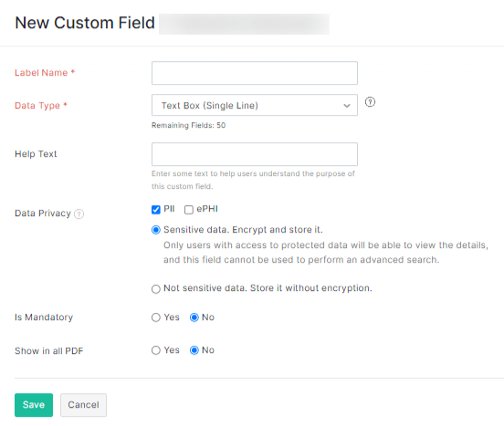Set Is Mandatory to No
This screenshot has width=504, height=426.
click(194, 317)
